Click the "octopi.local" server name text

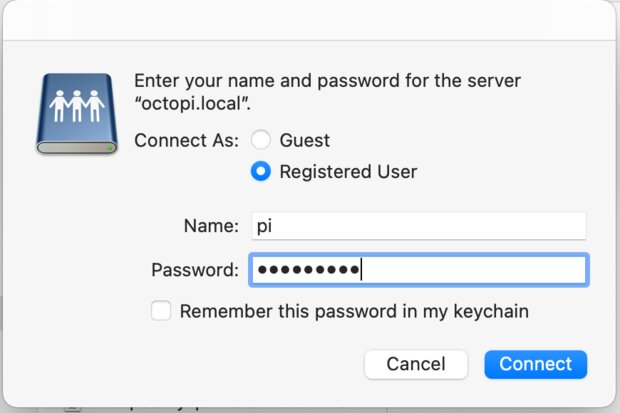click(192, 104)
